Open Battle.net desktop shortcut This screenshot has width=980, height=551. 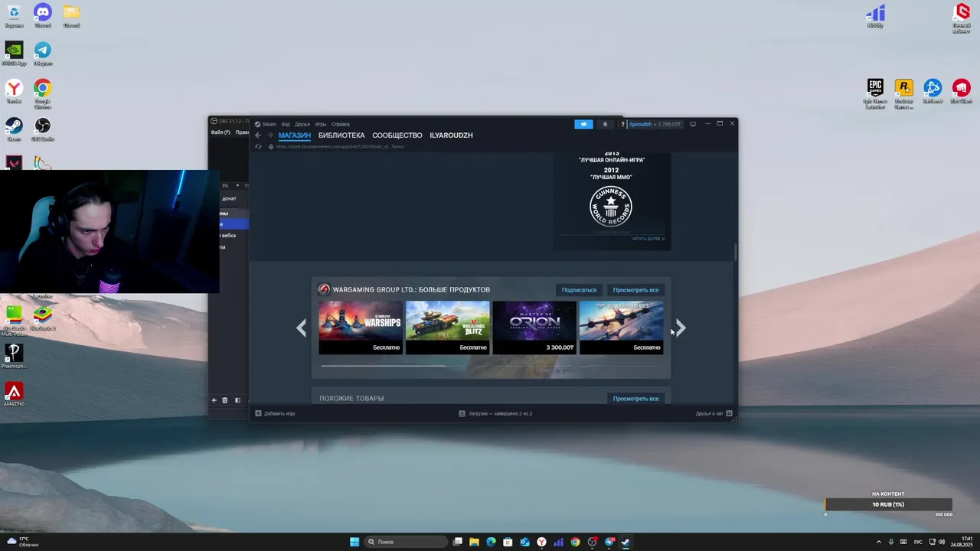pos(933,91)
